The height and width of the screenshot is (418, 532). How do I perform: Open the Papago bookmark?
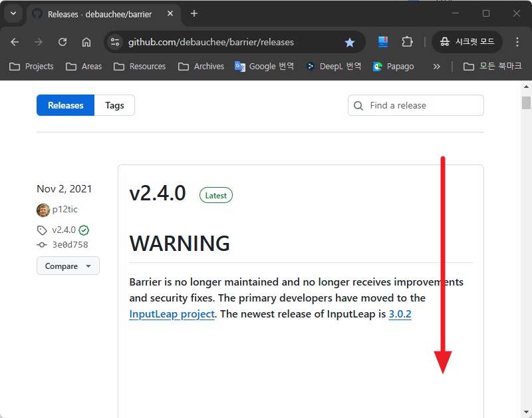pyautogui.click(x=393, y=66)
